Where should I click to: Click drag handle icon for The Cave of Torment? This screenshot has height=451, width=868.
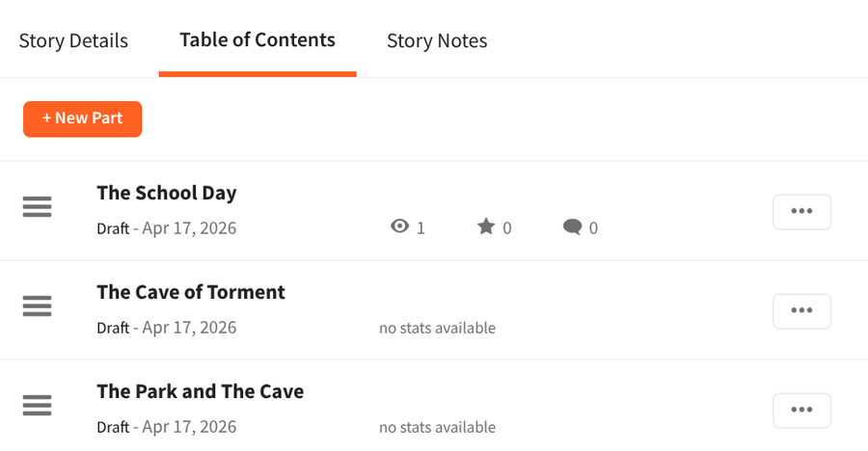[x=37, y=306]
